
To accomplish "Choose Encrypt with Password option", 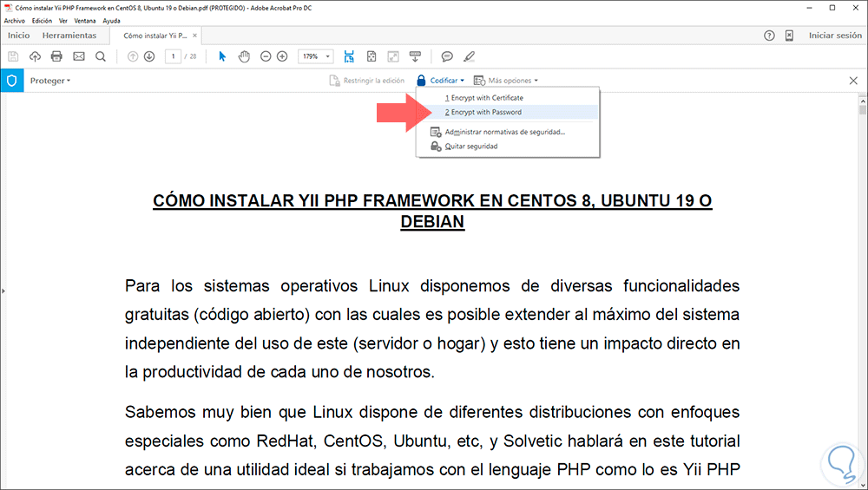I will [x=508, y=112].
